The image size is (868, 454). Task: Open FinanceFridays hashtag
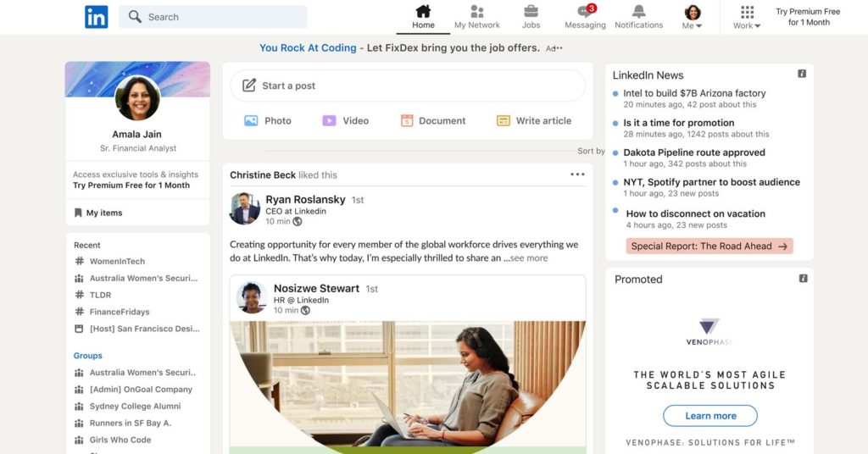point(113,312)
